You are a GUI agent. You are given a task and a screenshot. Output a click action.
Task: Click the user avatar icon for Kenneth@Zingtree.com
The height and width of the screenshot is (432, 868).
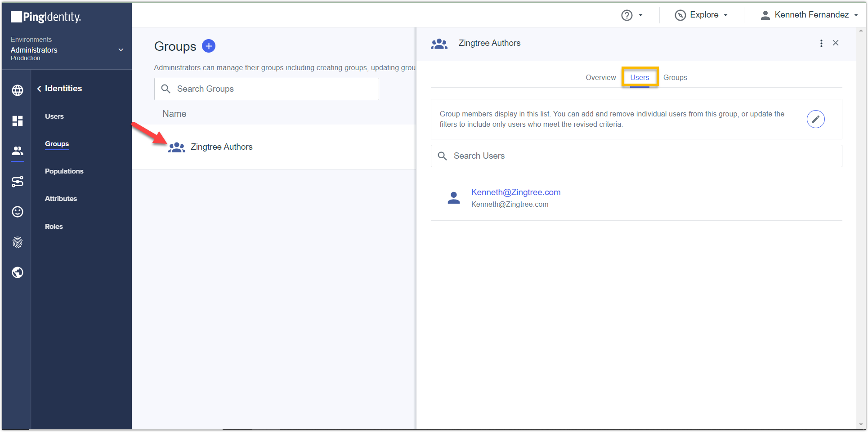[454, 198]
